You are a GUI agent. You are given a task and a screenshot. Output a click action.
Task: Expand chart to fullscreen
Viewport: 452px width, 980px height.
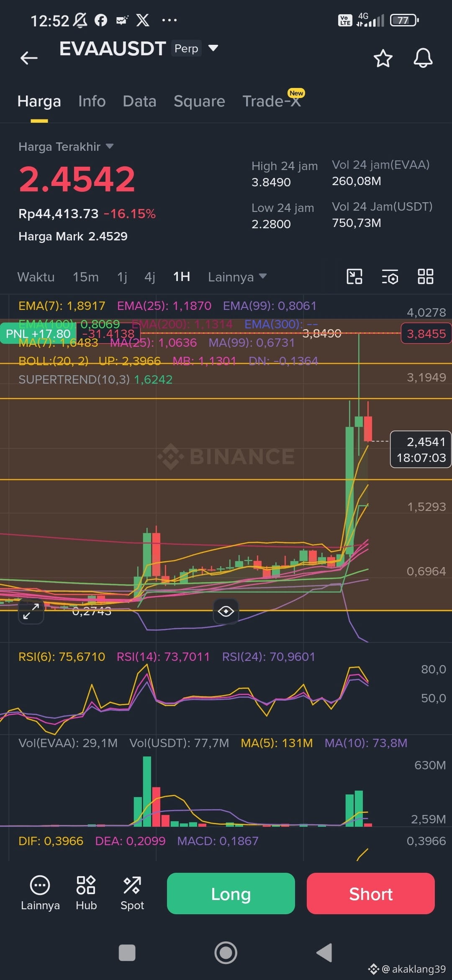[x=31, y=611]
